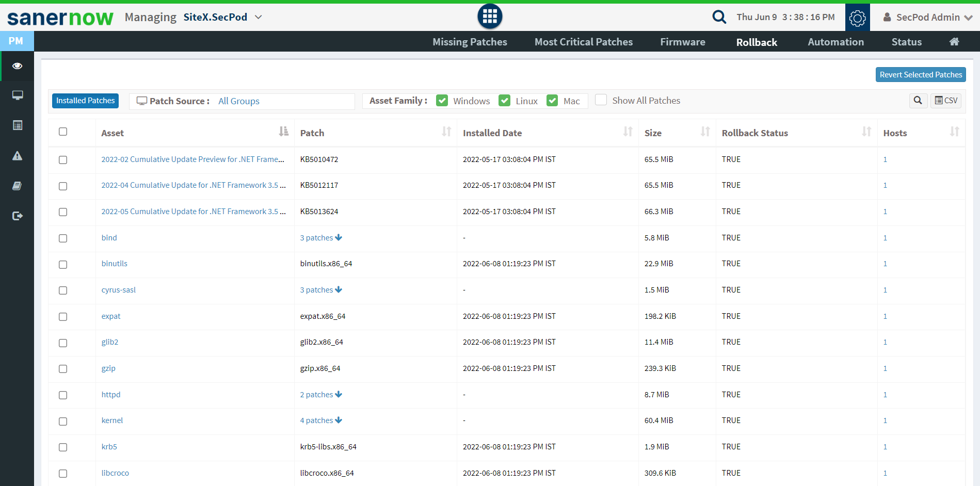Image resolution: width=980 pixels, height=486 pixels.
Task: Click Installed Patches button
Action: tap(85, 101)
